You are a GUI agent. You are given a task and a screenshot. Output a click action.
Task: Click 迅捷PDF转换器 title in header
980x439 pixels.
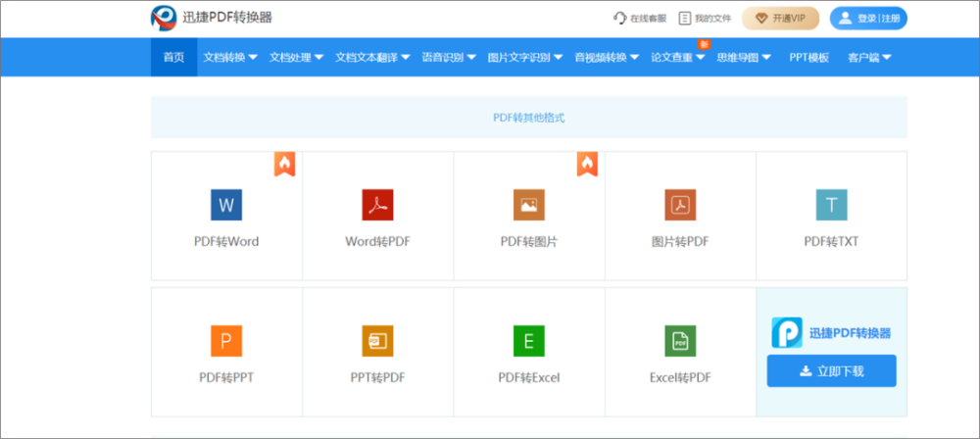click(x=227, y=19)
